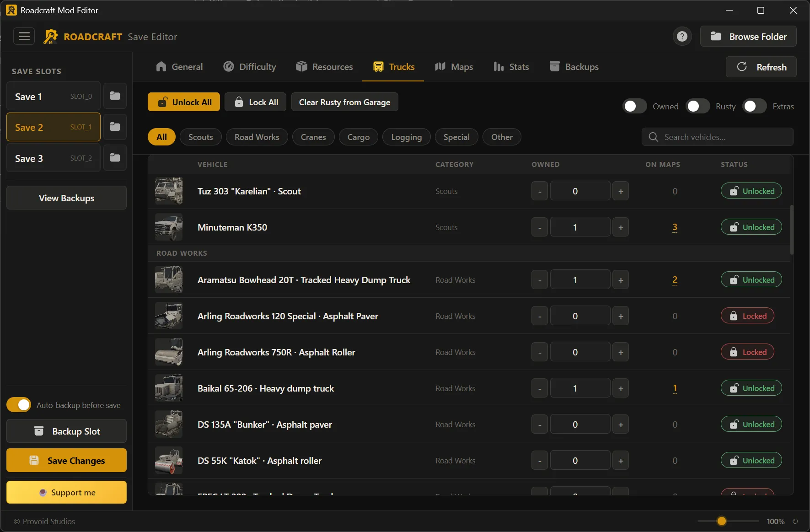The height and width of the screenshot is (532, 810).
Task: Filter vehicles by Other
Action: click(x=502, y=137)
